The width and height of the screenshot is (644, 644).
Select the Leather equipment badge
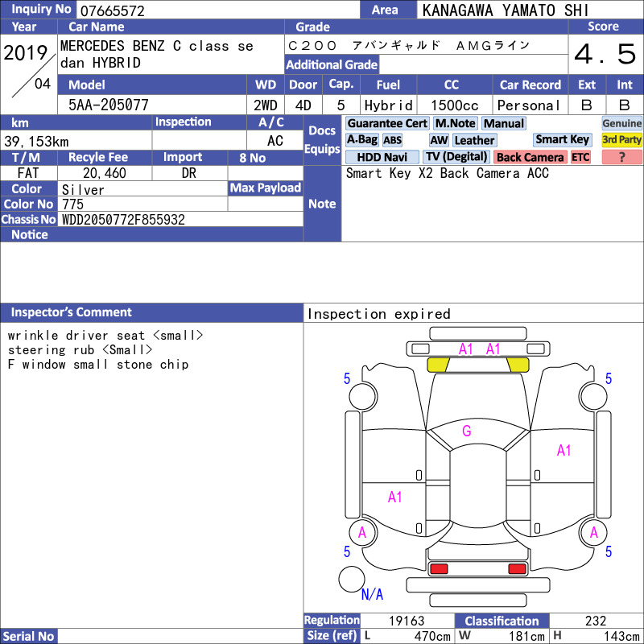click(474, 140)
